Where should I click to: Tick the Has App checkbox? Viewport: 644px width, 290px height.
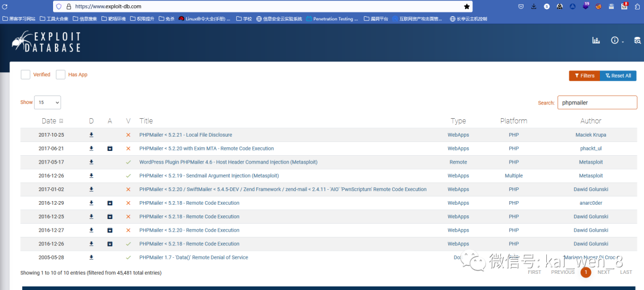(x=61, y=75)
